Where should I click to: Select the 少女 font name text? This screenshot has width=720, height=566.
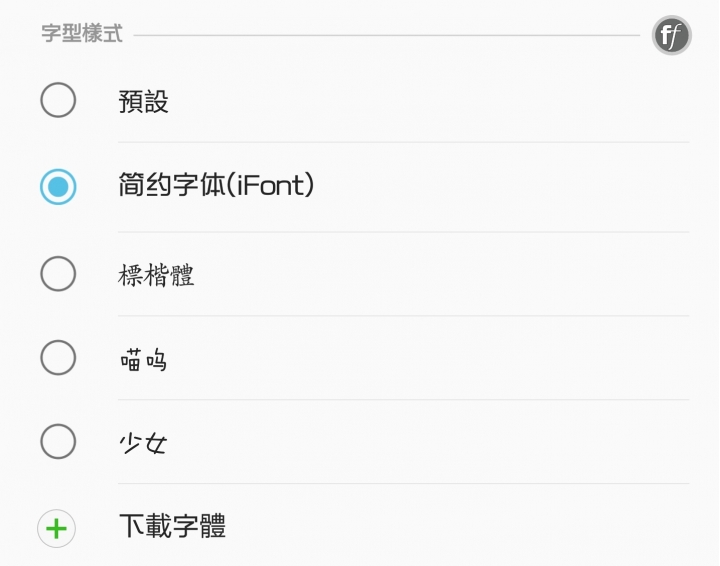coord(142,442)
